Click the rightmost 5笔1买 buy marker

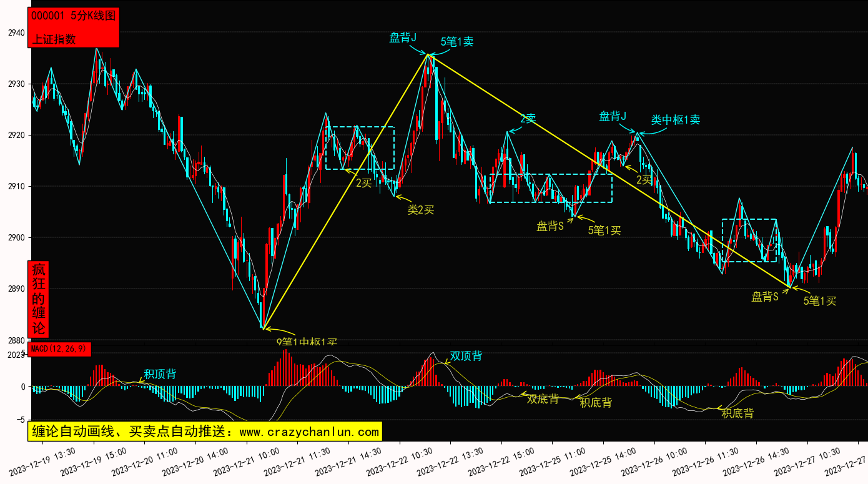tap(819, 301)
